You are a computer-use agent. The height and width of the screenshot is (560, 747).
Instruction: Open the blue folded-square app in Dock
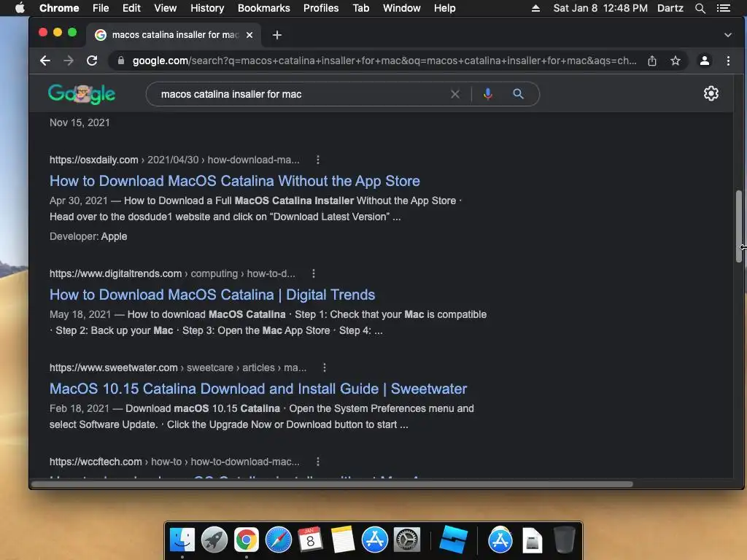[x=452, y=540]
